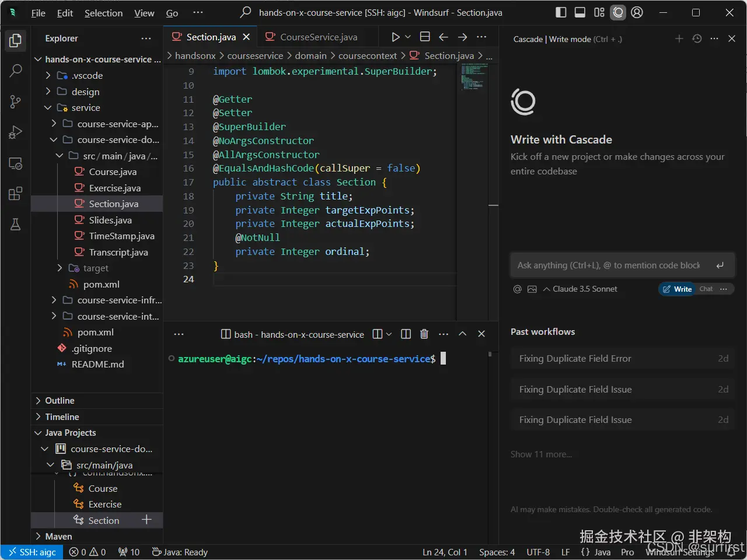Viewport: 747px width, 560px height.
Task: Kill terminal with trash icon
Action: coord(424,334)
